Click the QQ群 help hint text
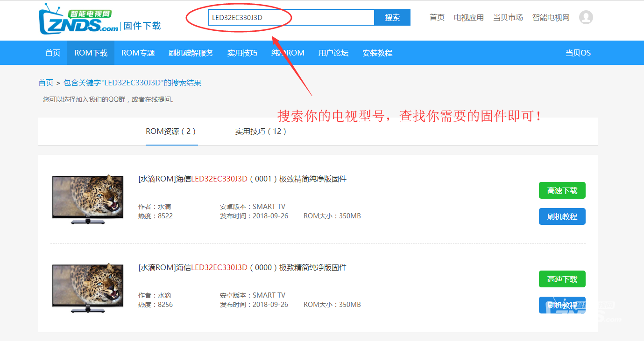Viewport: 644px width, 341px height. [x=109, y=99]
